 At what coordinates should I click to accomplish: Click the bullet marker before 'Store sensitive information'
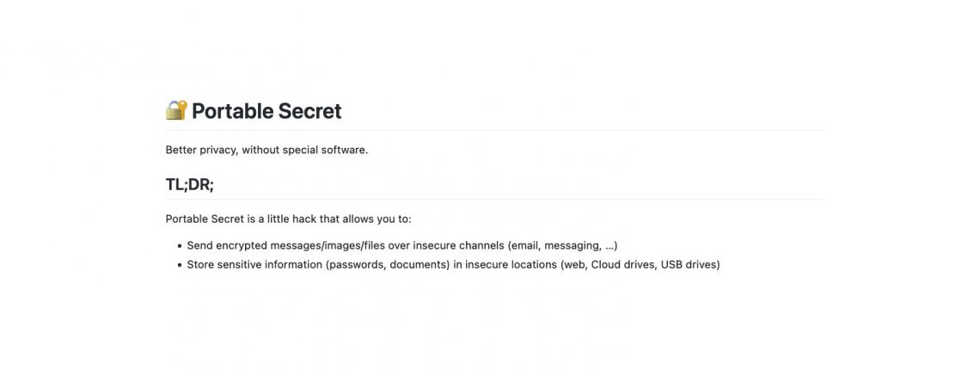tap(180, 265)
